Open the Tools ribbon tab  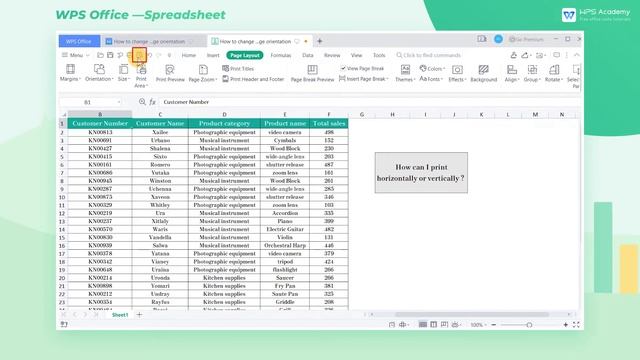pos(379,55)
